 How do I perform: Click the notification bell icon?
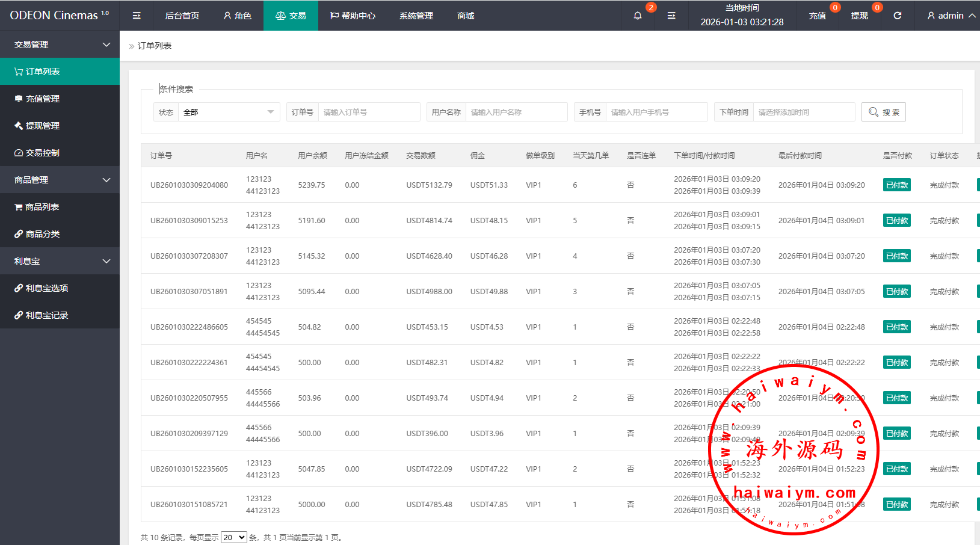pos(638,16)
